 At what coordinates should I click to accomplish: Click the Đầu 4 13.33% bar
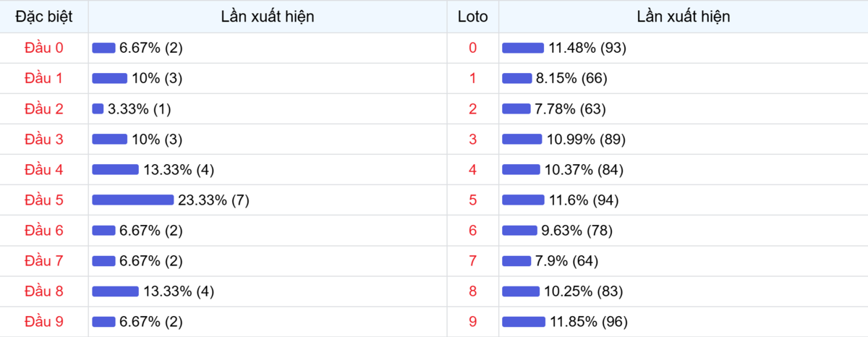coord(115,170)
